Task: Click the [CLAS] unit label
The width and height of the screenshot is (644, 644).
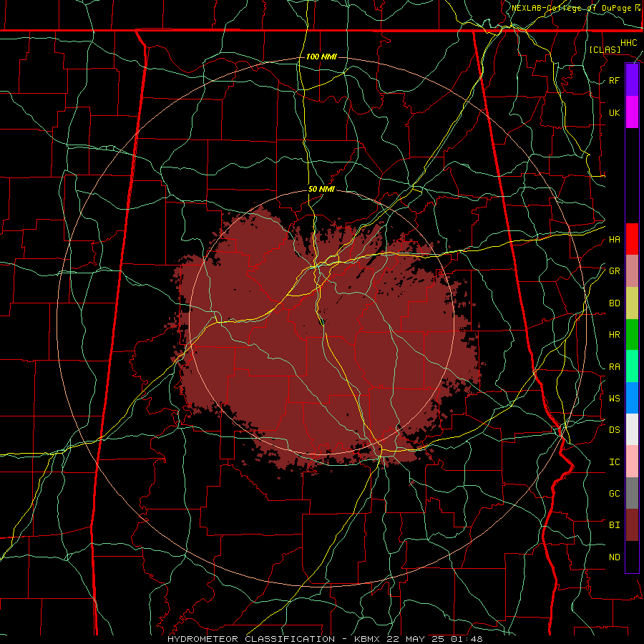Action: tap(605, 49)
